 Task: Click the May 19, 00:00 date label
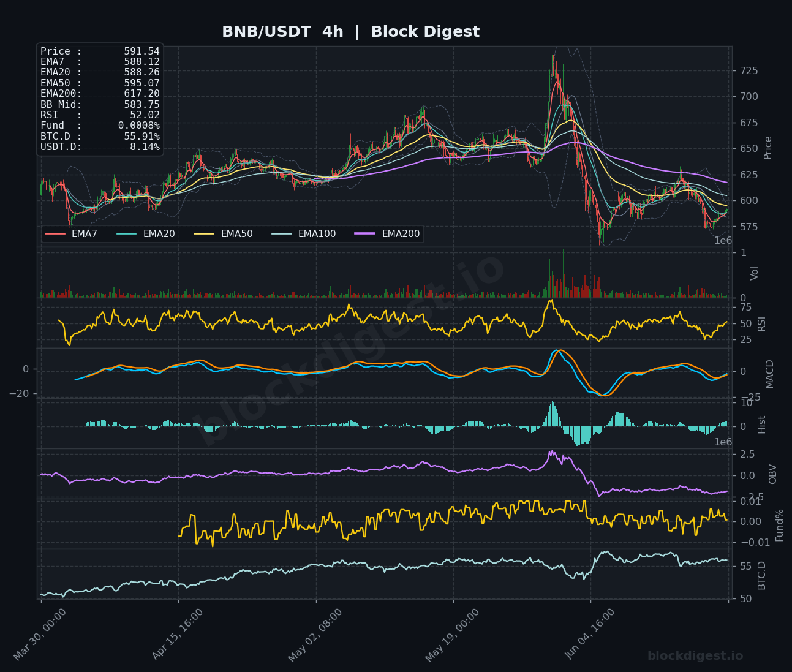click(x=451, y=635)
